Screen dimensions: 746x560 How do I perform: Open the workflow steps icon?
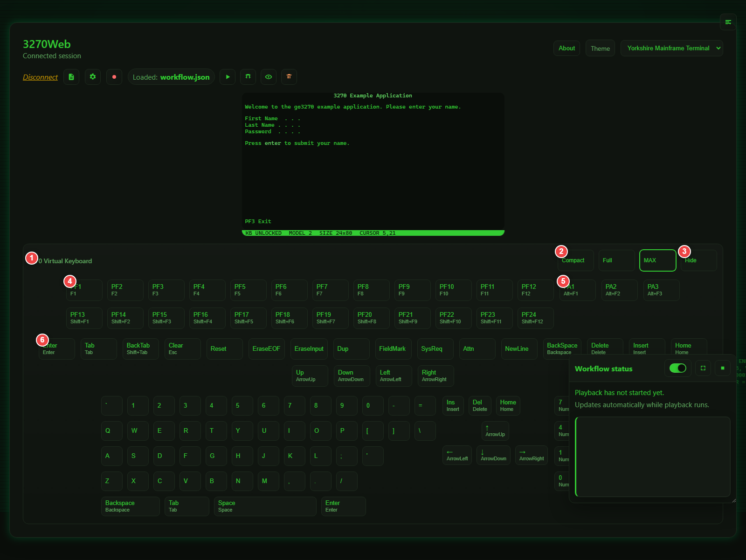248,77
